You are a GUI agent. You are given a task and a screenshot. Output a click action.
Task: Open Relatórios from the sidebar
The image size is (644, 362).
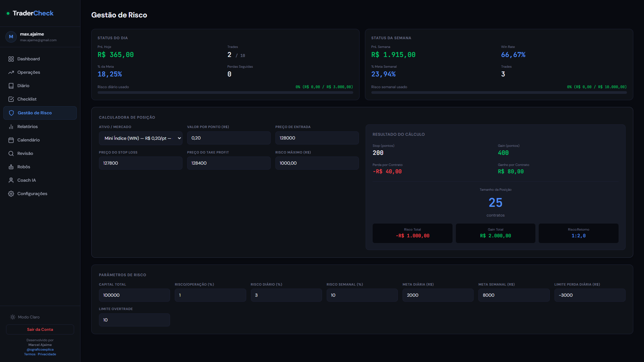click(x=28, y=126)
